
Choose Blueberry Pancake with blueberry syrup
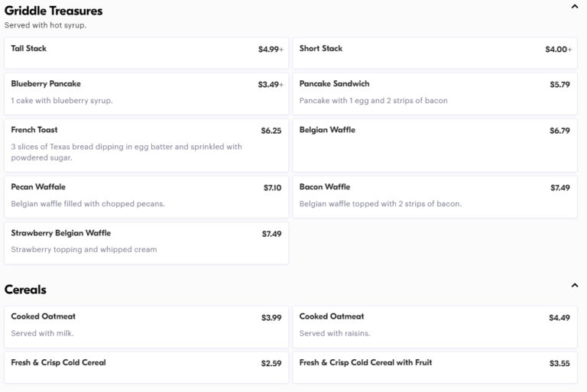click(147, 93)
